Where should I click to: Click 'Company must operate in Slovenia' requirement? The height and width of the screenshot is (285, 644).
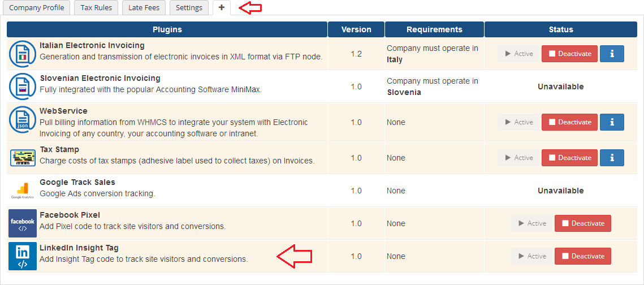coord(433,87)
